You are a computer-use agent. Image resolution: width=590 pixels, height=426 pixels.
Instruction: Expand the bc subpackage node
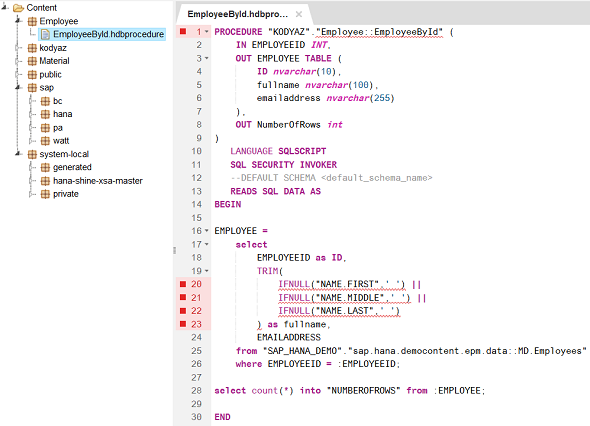(31, 101)
